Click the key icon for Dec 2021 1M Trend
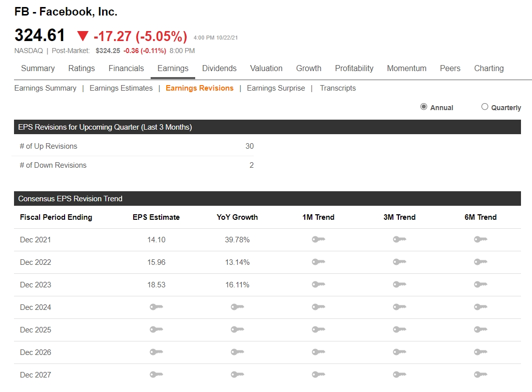 pyautogui.click(x=318, y=239)
